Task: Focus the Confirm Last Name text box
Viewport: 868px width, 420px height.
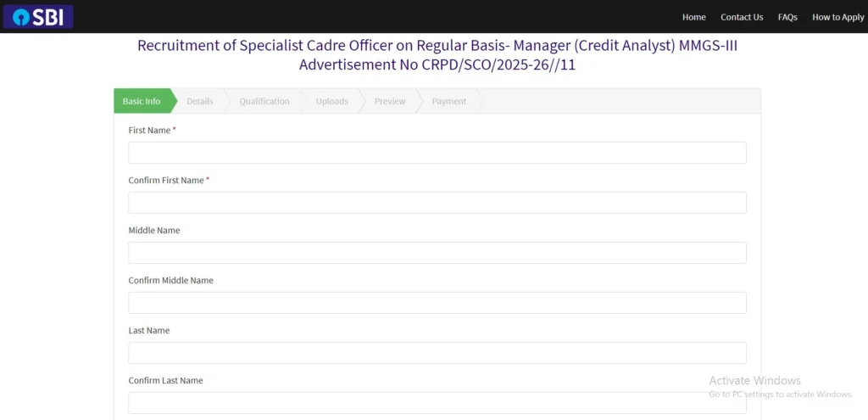Action: [x=437, y=403]
